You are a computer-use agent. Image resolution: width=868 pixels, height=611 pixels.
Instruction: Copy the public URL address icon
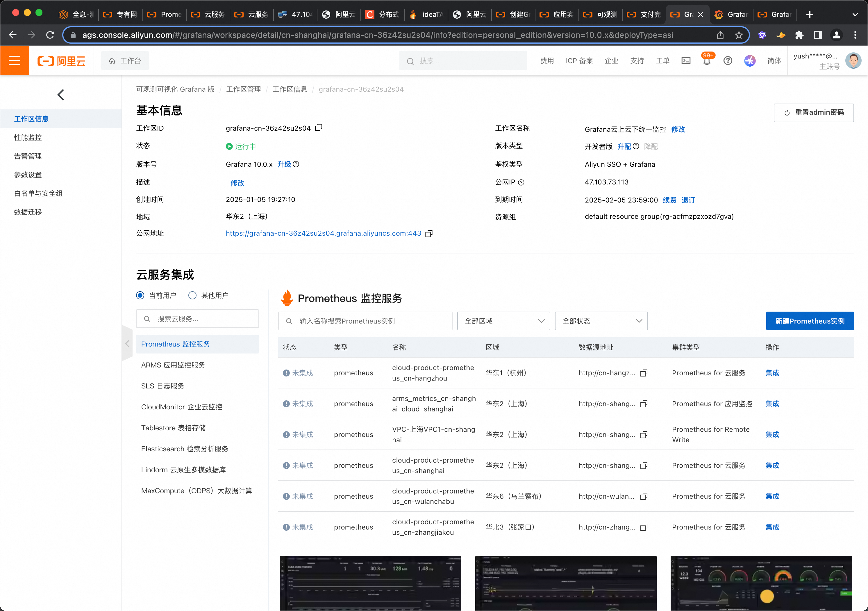(429, 234)
